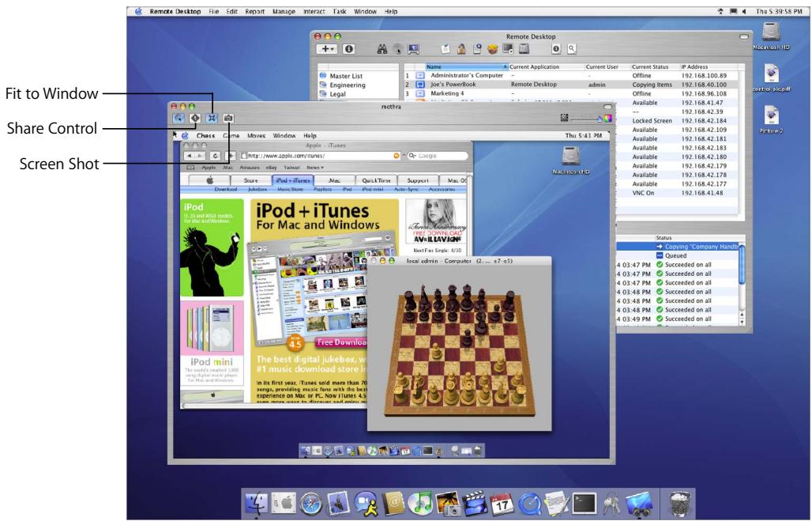Screen dimensions: 812x521
Task: Open Remote Desktop binoculars icon in Dock
Action: tap(638, 504)
